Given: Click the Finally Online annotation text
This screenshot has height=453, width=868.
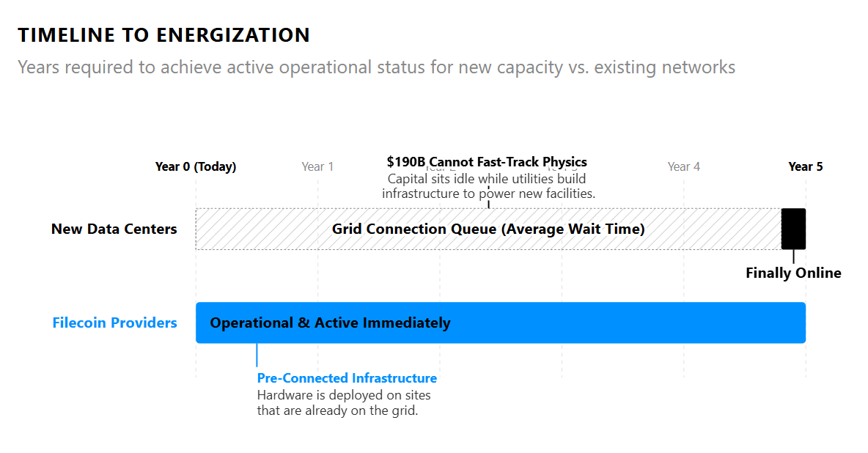Looking at the screenshot, I should 793,273.
